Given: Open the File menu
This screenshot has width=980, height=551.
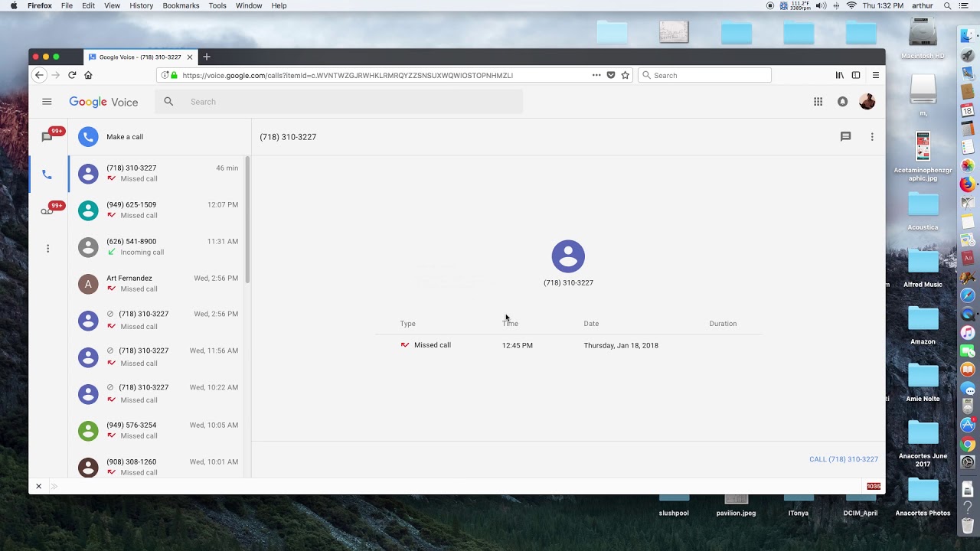Looking at the screenshot, I should tap(67, 5).
